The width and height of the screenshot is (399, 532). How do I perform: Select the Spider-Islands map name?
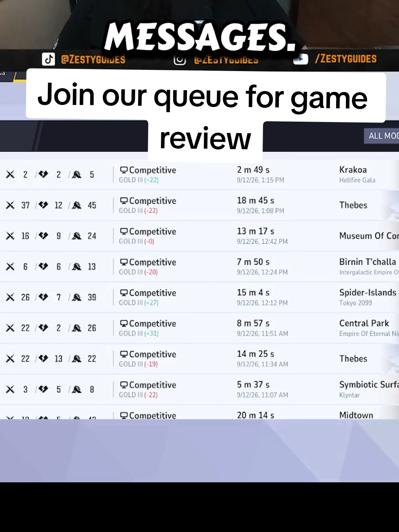point(368,292)
